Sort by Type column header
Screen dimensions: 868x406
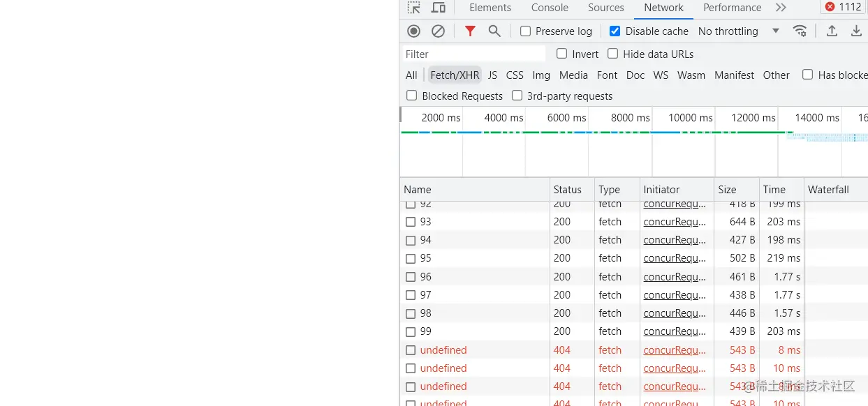(617, 190)
